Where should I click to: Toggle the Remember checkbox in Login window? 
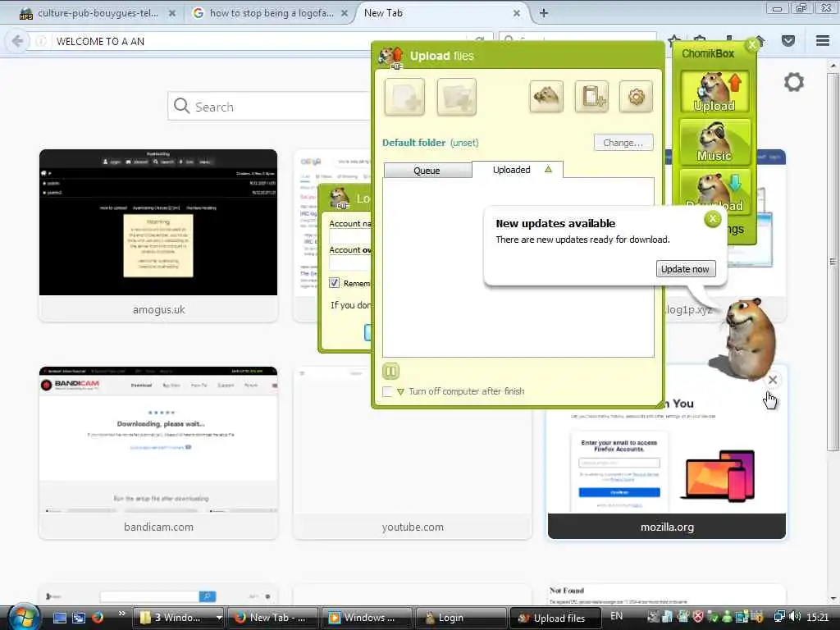coord(335,283)
